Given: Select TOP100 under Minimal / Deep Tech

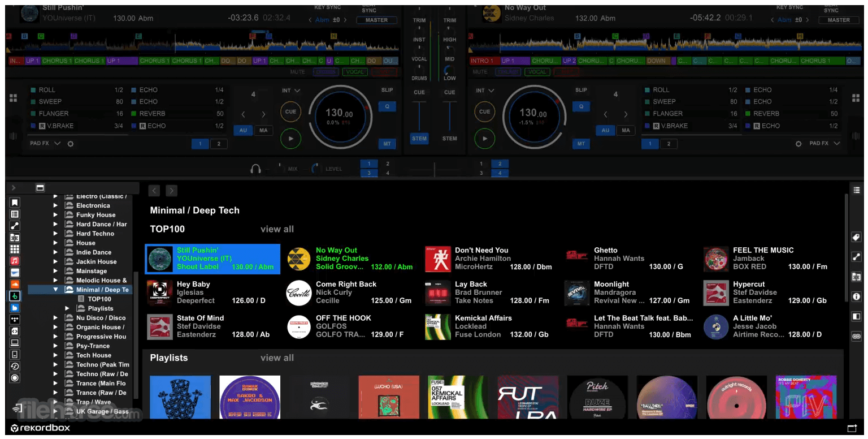Looking at the screenshot, I should click(x=99, y=299).
